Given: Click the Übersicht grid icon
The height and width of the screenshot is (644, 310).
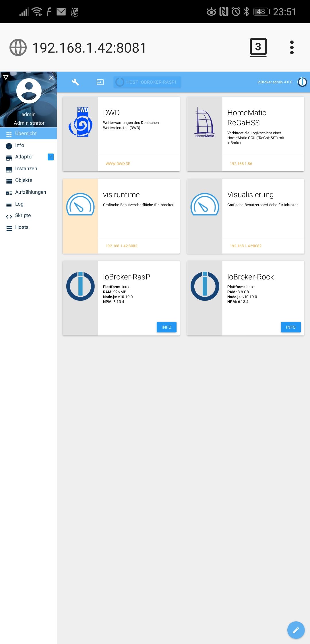Looking at the screenshot, I should [x=9, y=134].
